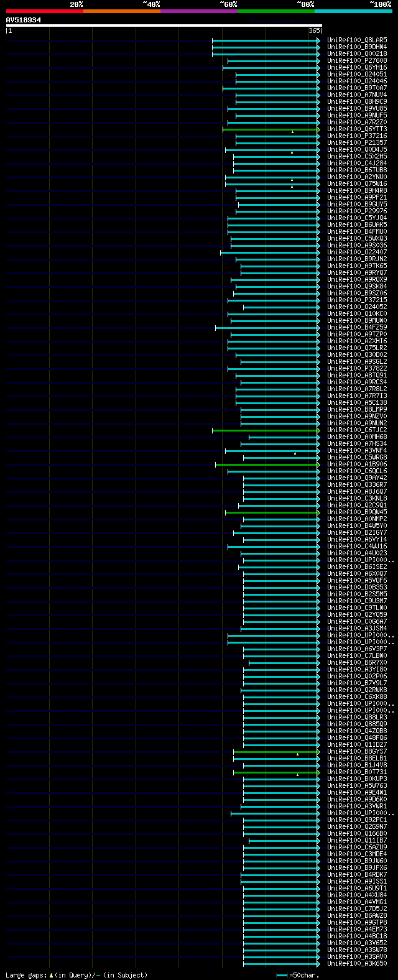The height and width of the screenshot is (980, 398).
Task: Open hit UniRef100_P37822
Action: tap(357, 368)
